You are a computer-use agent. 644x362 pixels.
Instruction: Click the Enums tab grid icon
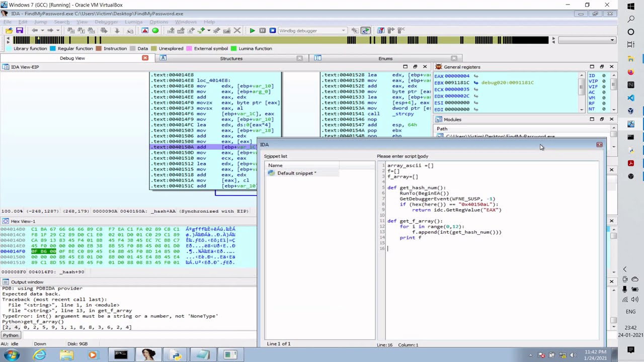coord(318,58)
